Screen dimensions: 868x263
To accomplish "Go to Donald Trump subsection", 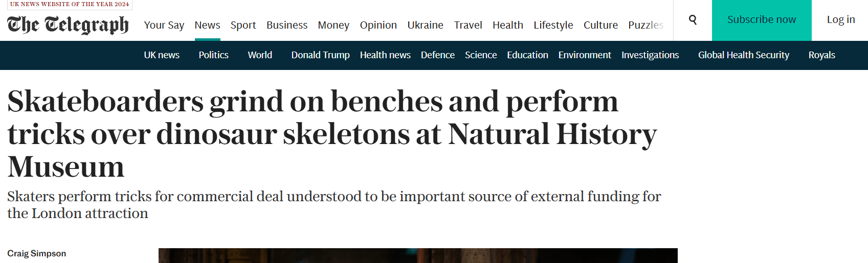I will [320, 55].
